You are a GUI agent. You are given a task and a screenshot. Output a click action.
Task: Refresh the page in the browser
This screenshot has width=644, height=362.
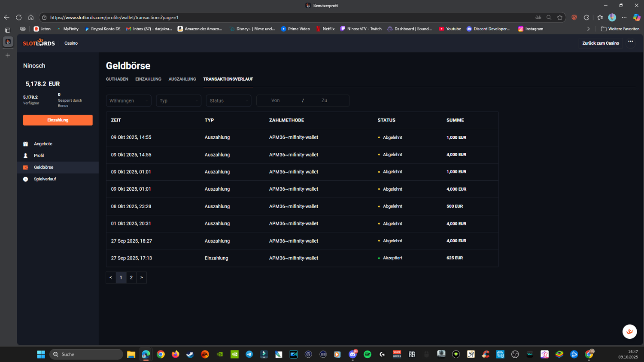[x=18, y=18]
